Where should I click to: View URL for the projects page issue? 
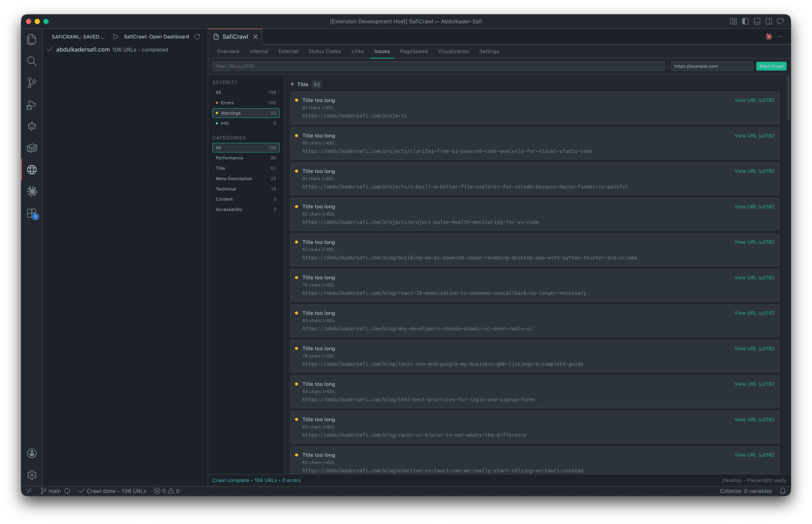(x=754, y=100)
